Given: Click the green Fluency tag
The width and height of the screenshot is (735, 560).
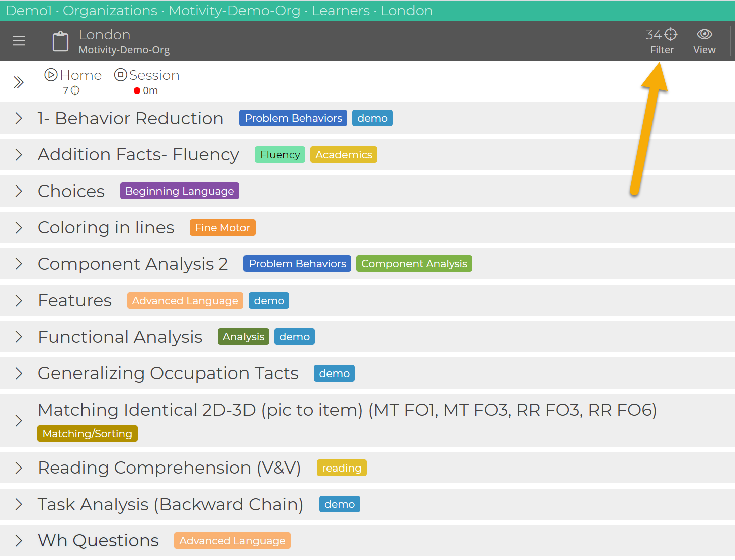Looking at the screenshot, I should pos(280,154).
